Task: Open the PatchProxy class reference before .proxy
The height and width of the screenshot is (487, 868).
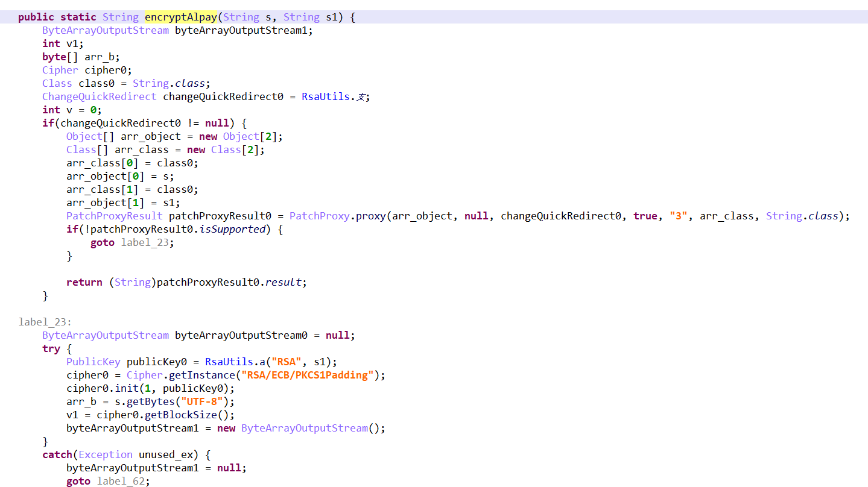Action: point(319,216)
